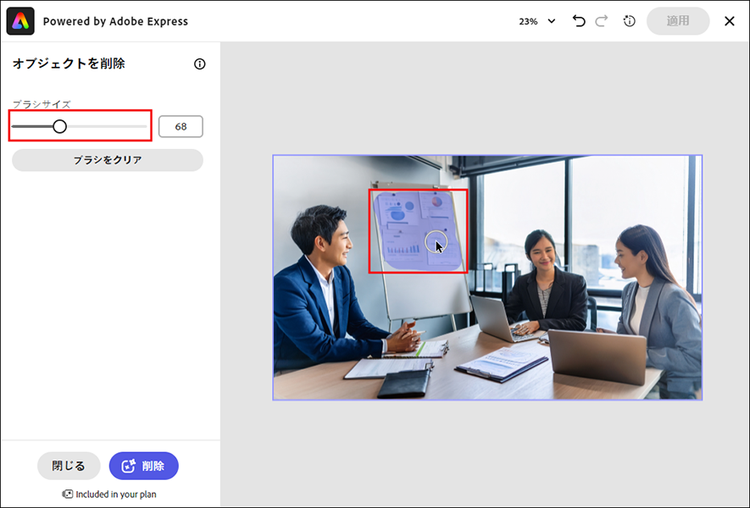This screenshot has height=508, width=750.
Task: Open the generative AI info icon beside redo
Action: [629, 21]
